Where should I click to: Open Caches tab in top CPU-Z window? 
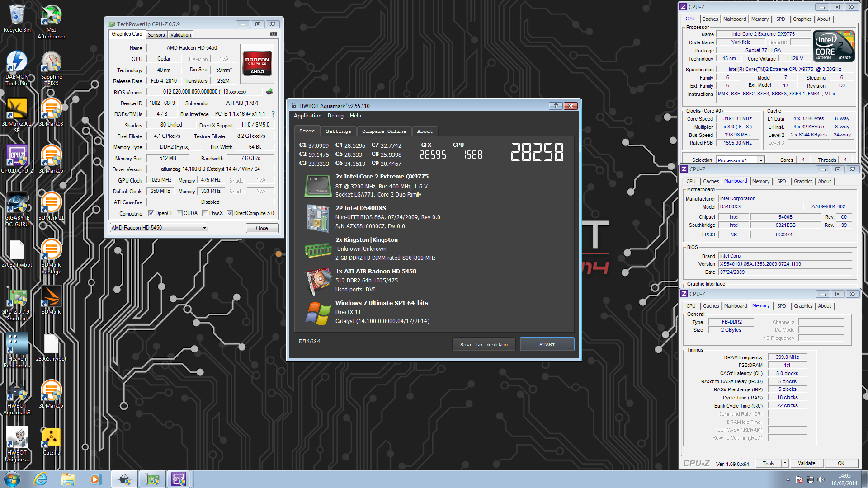coord(710,19)
